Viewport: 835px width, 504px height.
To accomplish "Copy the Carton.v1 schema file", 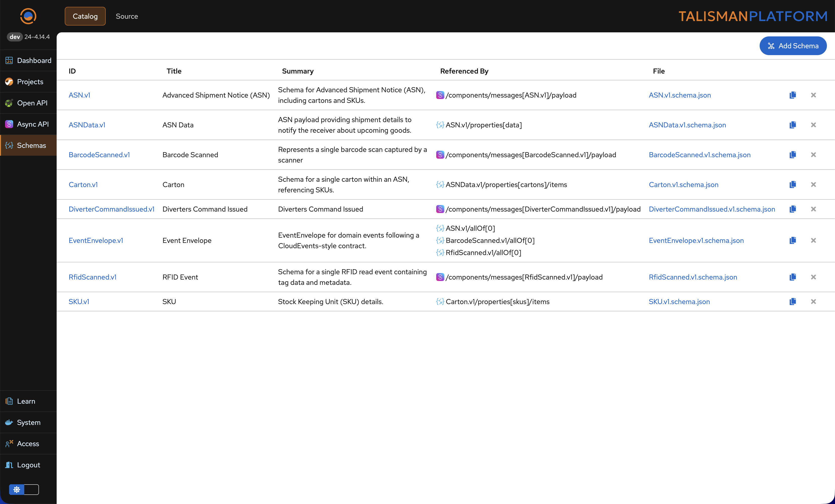I will tap(792, 185).
